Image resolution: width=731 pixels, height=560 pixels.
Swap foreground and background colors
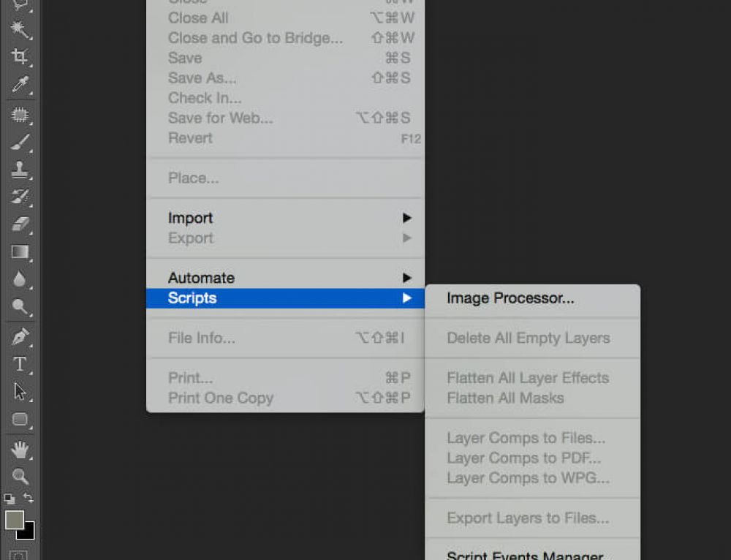pos(29,498)
